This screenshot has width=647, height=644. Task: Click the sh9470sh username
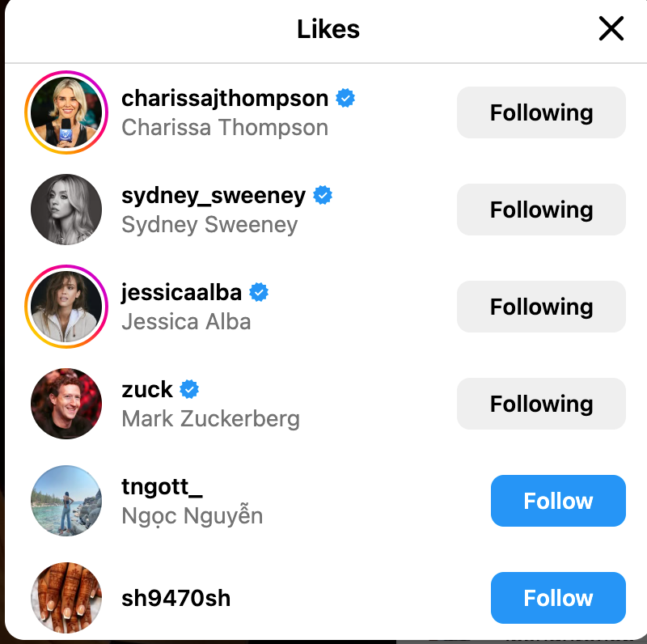pyautogui.click(x=175, y=599)
